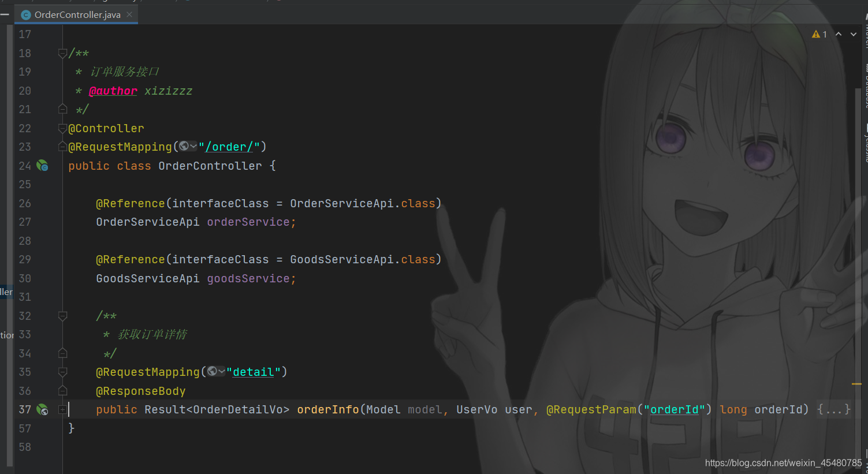The image size is (868, 474).
Task: Click the closing brace on line 57
Action: [72, 428]
